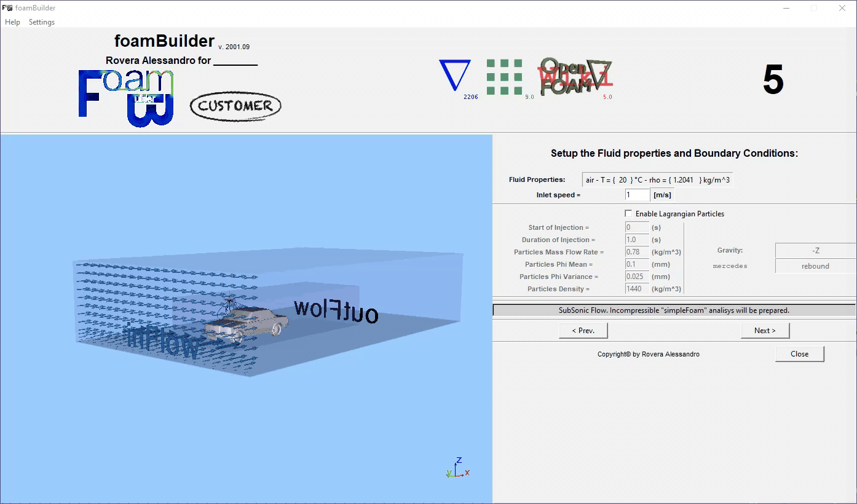The width and height of the screenshot is (857, 504).
Task: Click the Start of Injection field
Action: tap(637, 227)
